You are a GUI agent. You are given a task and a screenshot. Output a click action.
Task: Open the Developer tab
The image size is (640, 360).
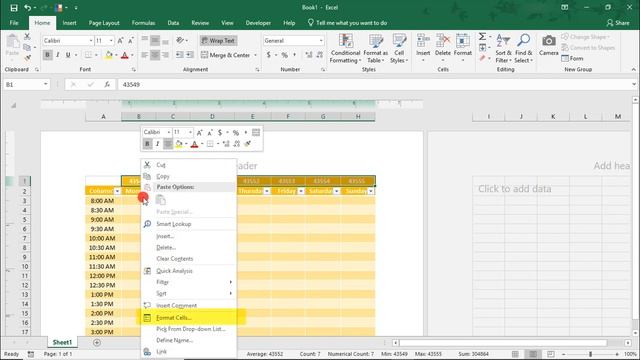point(258,23)
